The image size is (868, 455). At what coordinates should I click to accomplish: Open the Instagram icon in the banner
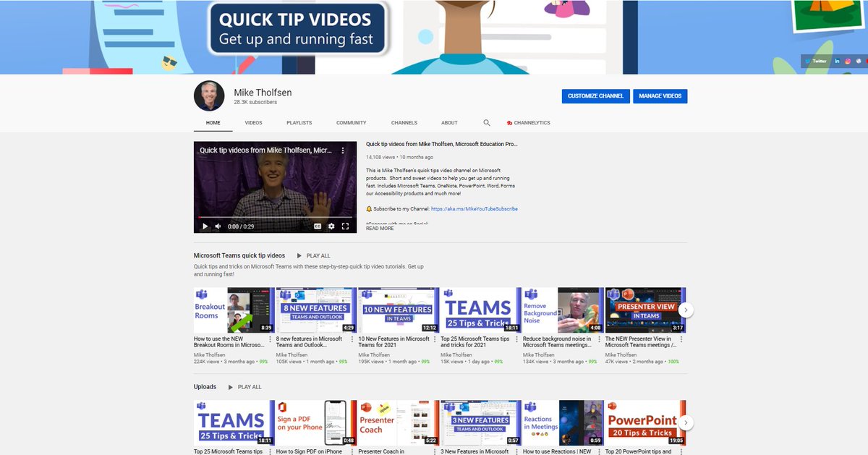(x=848, y=61)
